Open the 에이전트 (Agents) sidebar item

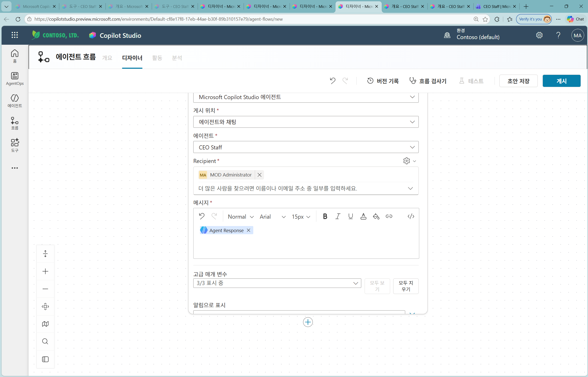click(15, 101)
